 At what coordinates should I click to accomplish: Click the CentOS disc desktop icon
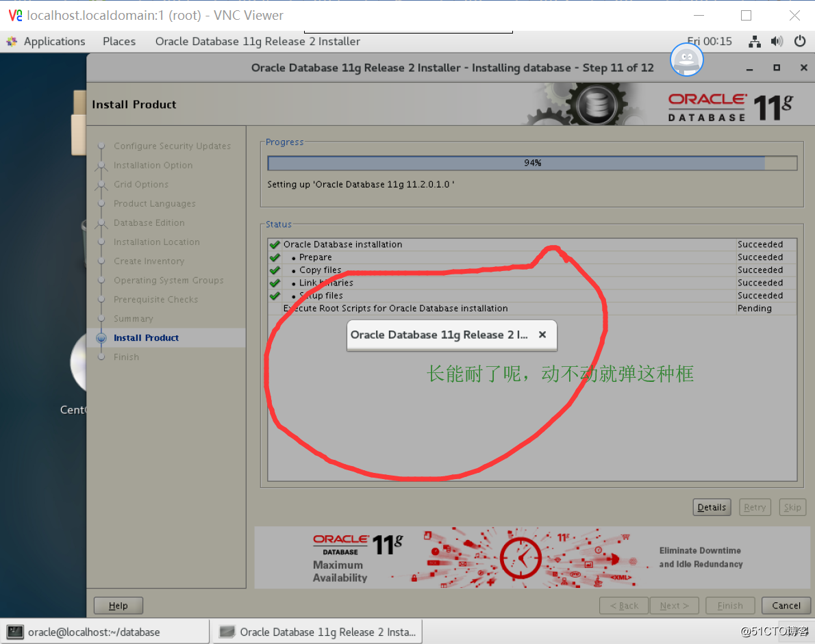click(78, 362)
